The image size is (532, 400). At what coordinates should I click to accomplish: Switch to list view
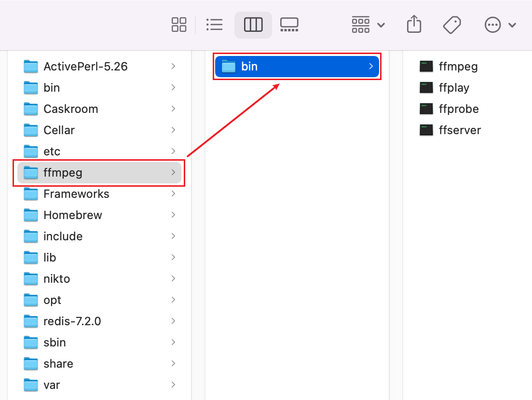[x=214, y=25]
